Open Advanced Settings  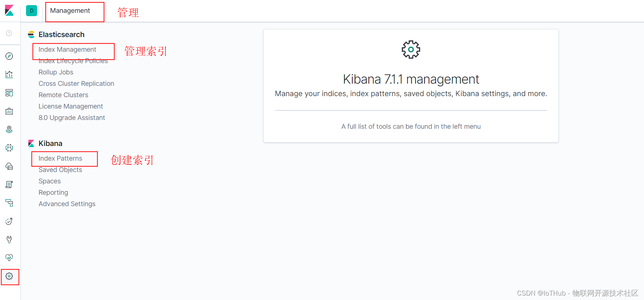pyautogui.click(x=67, y=204)
